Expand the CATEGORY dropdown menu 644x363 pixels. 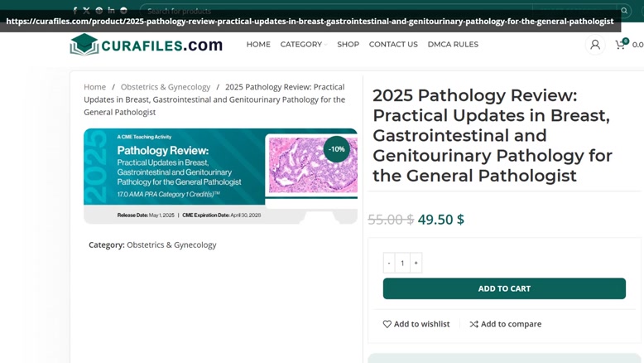[x=304, y=45]
